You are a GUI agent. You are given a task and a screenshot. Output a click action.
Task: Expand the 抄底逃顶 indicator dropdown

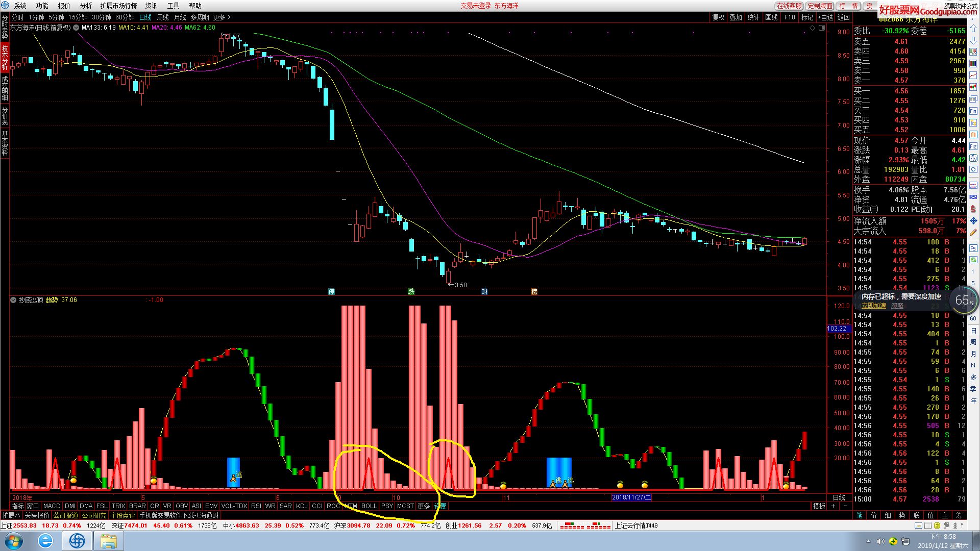click(x=13, y=300)
